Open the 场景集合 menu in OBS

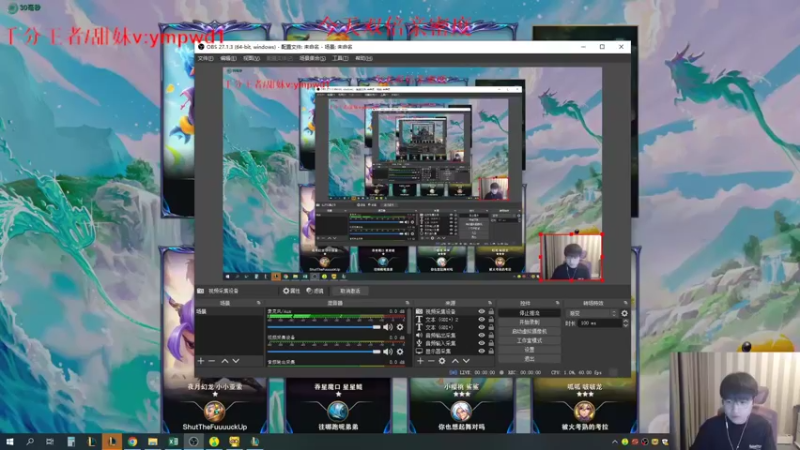click(x=312, y=59)
